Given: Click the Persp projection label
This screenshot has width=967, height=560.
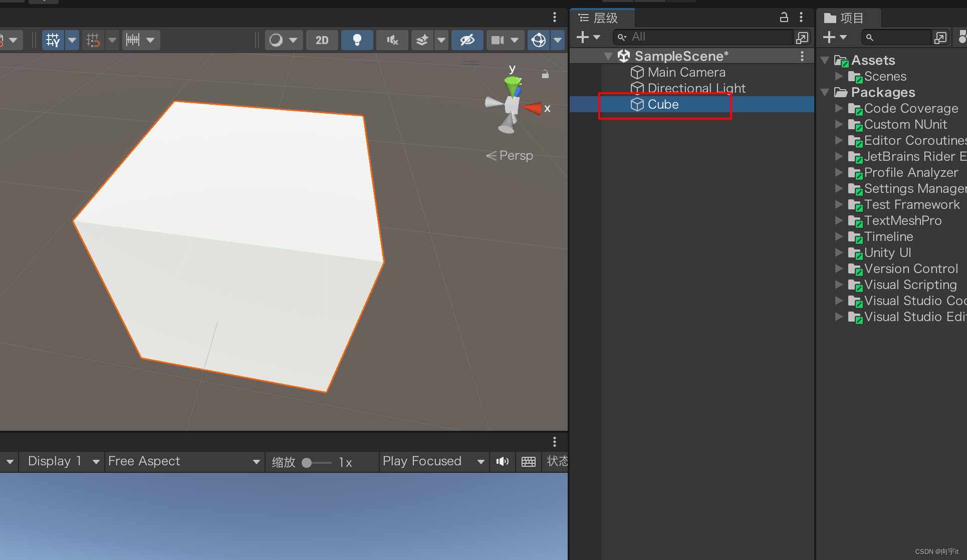Looking at the screenshot, I should 516,156.
